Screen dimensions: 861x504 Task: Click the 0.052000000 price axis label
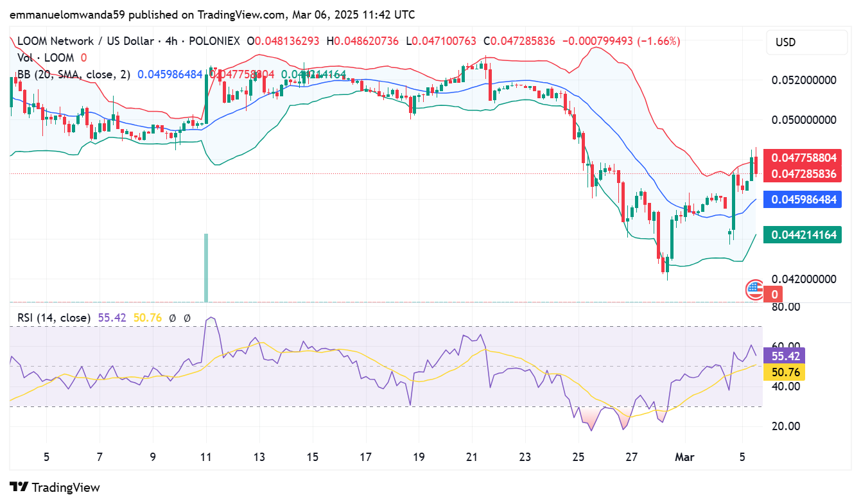click(x=804, y=80)
